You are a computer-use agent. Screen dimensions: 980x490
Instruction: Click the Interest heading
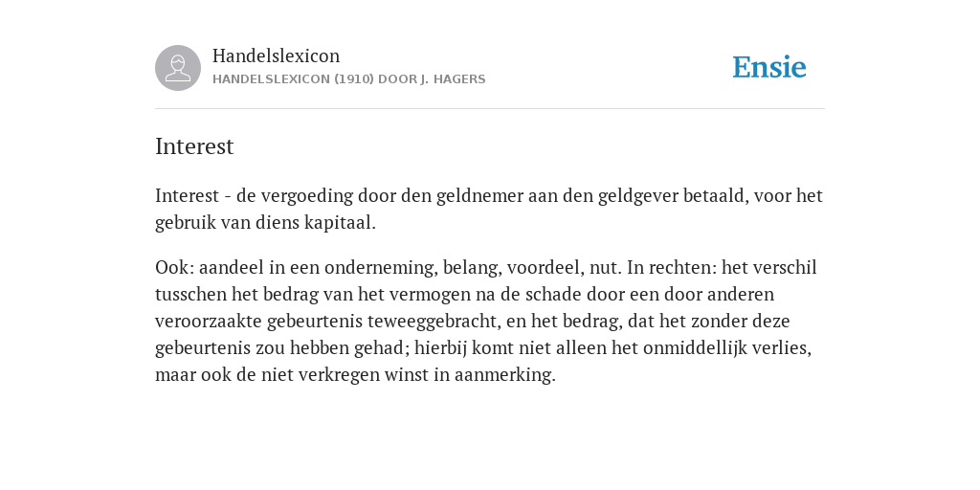(194, 146)
